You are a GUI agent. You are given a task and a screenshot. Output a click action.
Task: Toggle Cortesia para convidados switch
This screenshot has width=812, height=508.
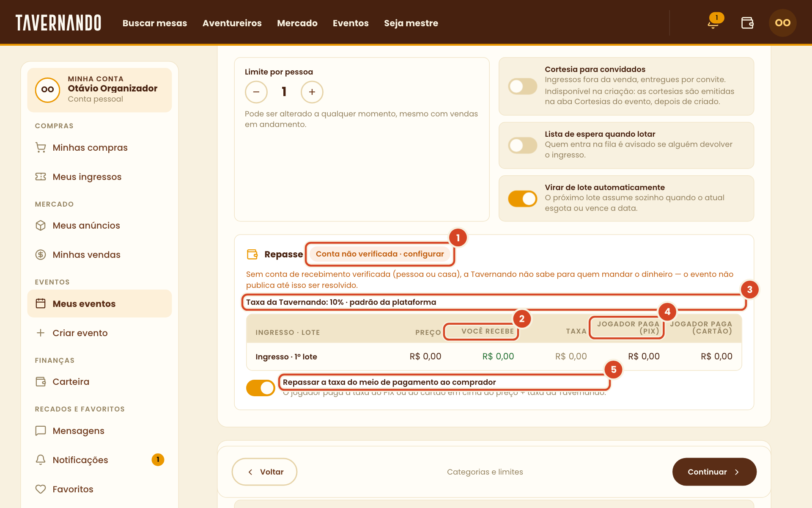tap(523, 86)
